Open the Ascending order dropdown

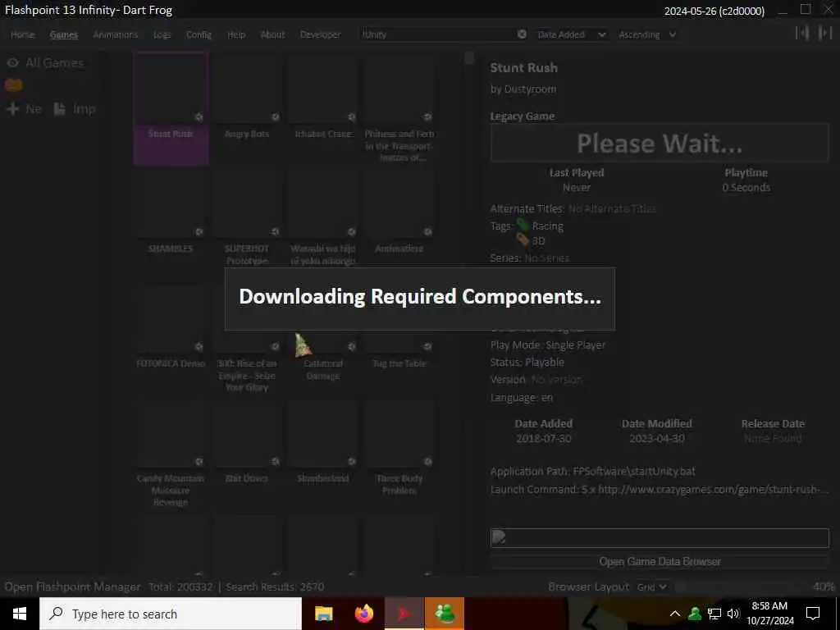click(647, 34)
